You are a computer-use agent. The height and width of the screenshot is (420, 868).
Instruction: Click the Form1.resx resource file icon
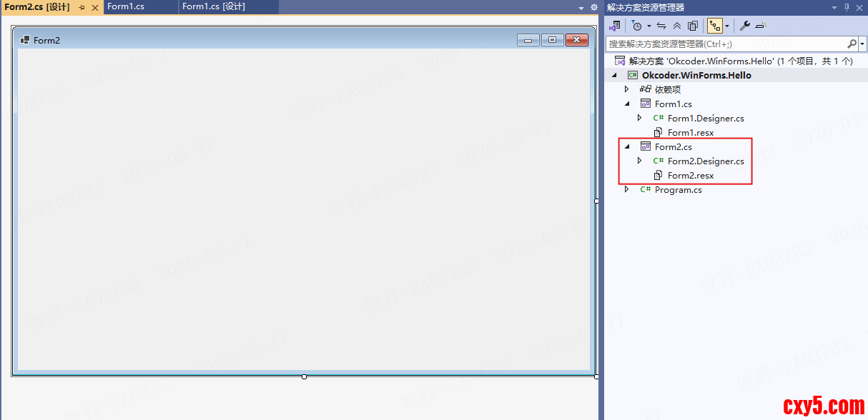[x=659, y=132]
